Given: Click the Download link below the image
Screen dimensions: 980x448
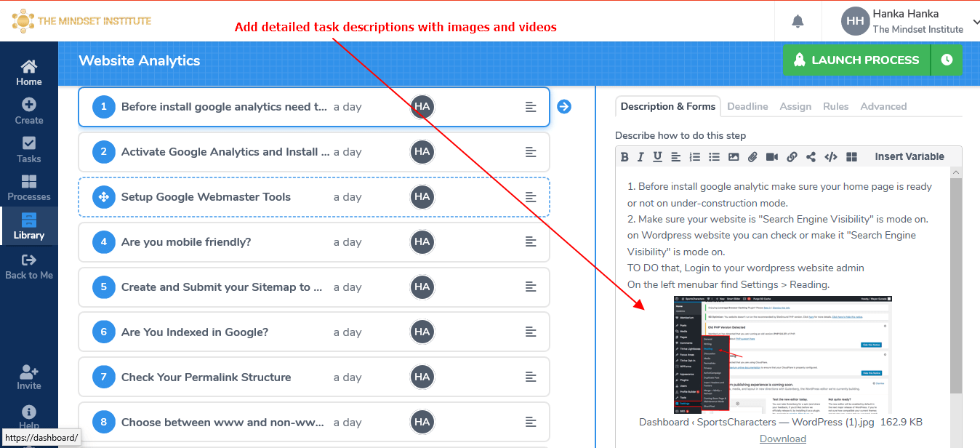Looking at the screenshot, I should (783, 439).
